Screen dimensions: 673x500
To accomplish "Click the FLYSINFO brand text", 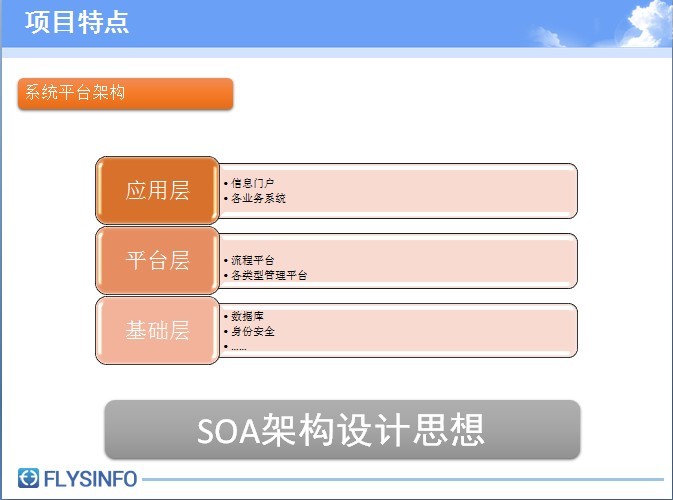I will coord(90,480).
